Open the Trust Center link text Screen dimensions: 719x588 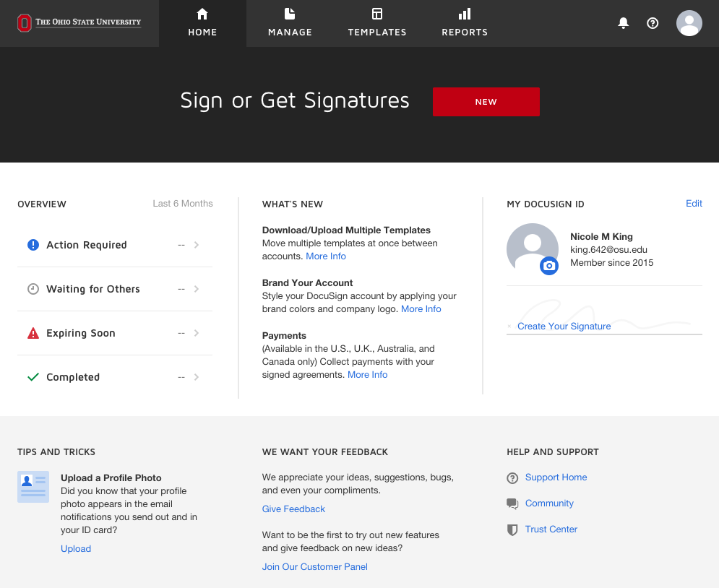551,529
